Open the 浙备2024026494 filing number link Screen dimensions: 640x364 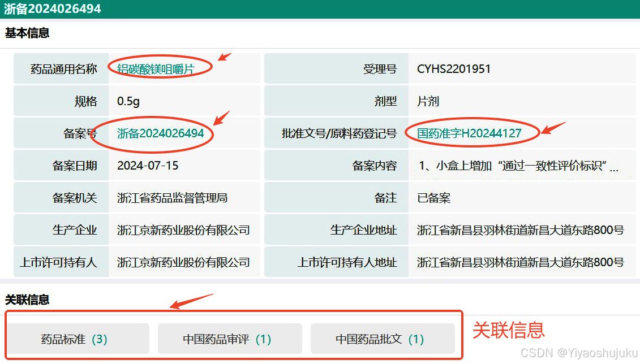pyautogui.click(x=160, y=133)
